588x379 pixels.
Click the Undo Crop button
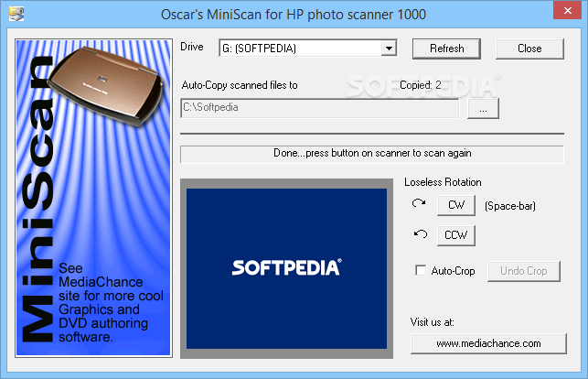tap(523, 271)
